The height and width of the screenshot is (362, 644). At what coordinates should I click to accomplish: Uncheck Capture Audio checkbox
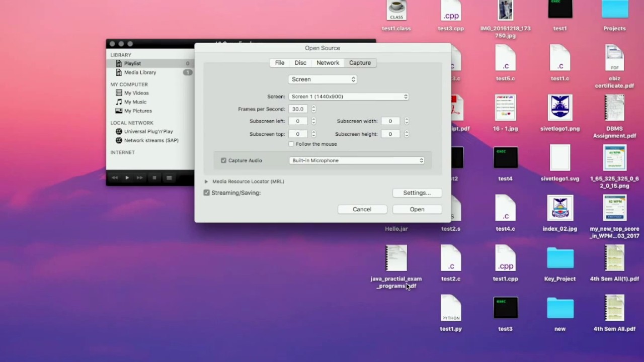pyautogui.click(x=223, y=160)
